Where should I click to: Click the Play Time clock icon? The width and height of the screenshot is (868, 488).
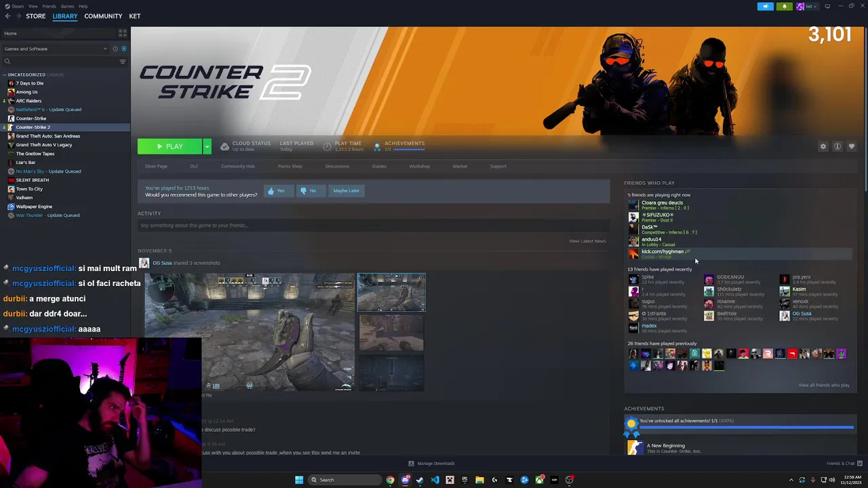click(x=328, y=146)
